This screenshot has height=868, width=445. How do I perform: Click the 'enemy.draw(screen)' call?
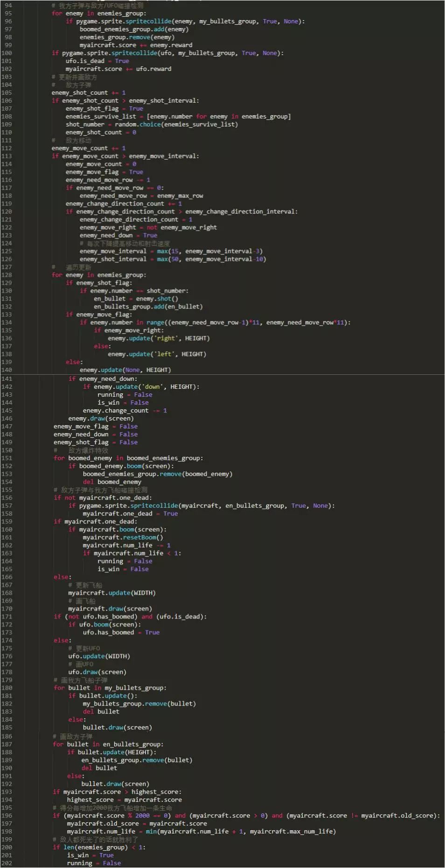[x=101, y=419]
